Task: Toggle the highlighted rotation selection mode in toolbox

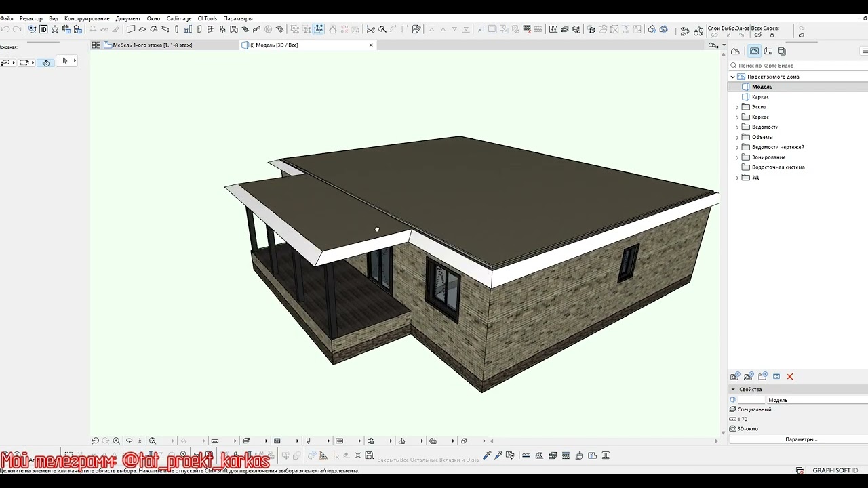Action: tap(46, 62)
